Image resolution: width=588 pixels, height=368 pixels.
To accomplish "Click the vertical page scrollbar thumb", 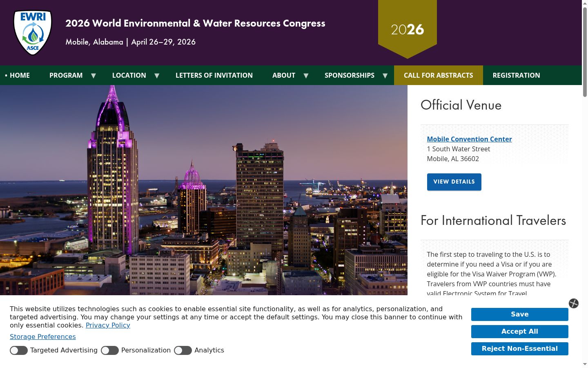I will [585, 52].
